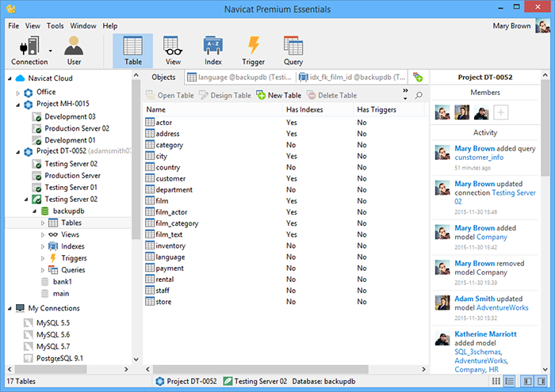Click Open Table button

170,95
